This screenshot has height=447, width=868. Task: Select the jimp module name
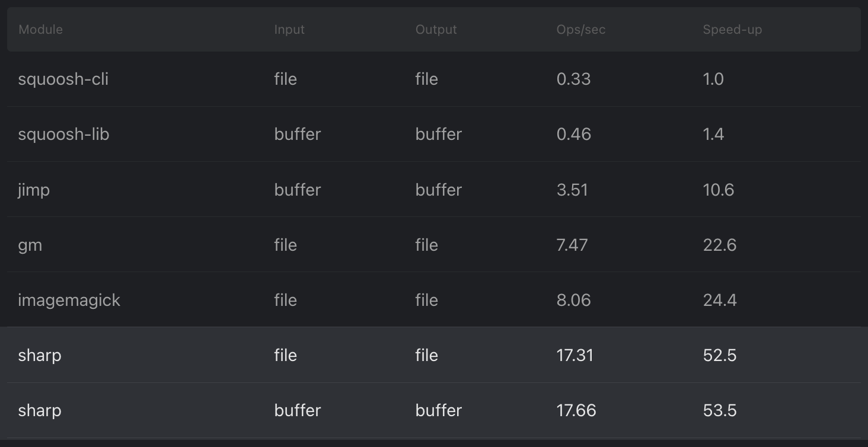[x=34, y=190]
